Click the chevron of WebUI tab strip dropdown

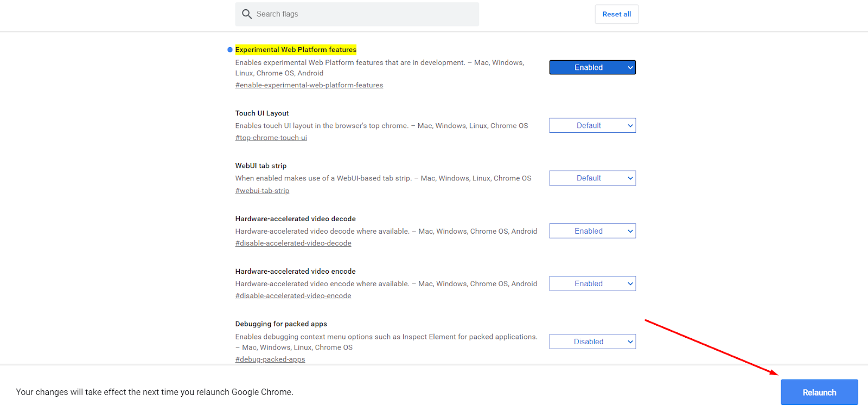click(630, 178)
